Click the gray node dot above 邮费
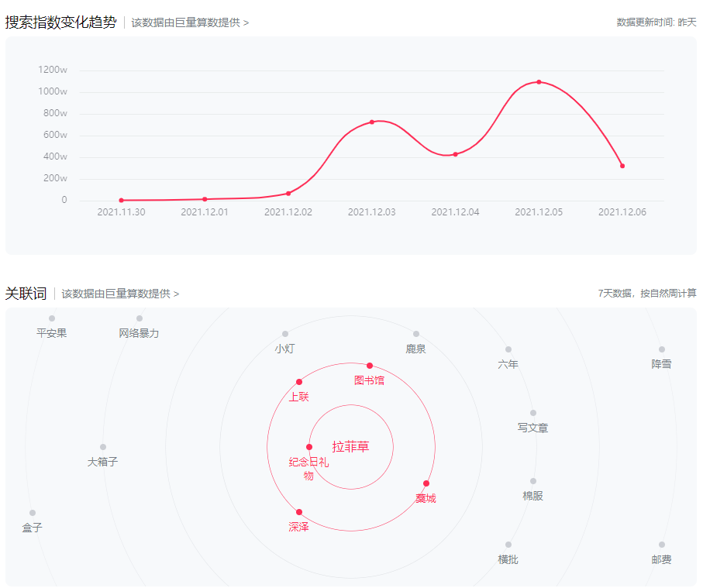Viewport: 703px width, 588px height. click(x=662, y=545)
